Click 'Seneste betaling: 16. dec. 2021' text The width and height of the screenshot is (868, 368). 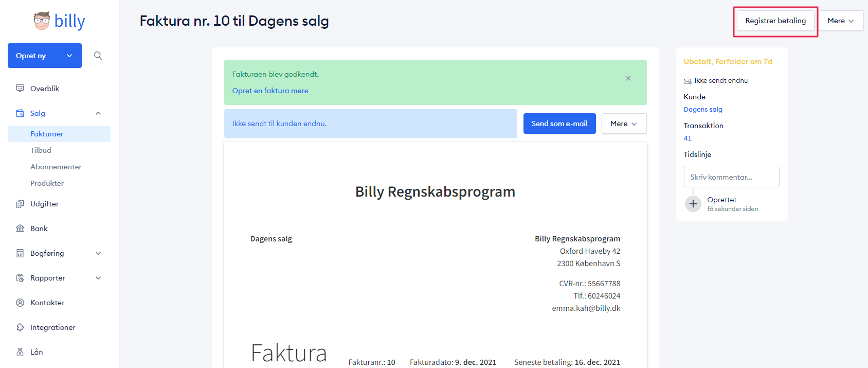tap(567, 362)
